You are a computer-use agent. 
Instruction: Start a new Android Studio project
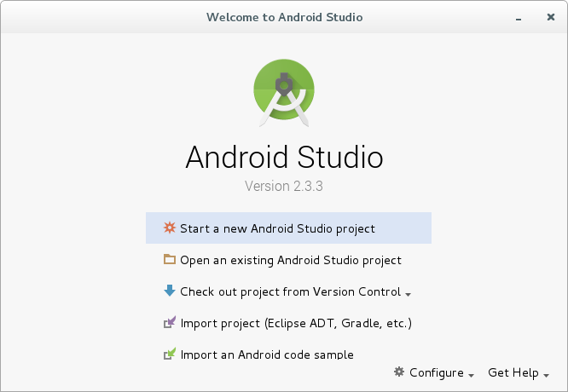(x=288, y=228)
